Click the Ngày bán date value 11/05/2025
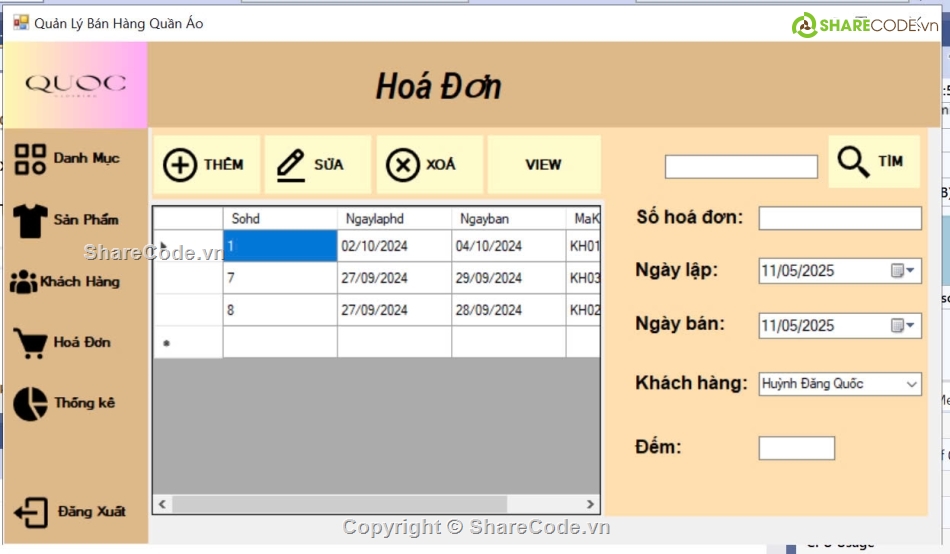This screenshot has height=554, width=950. 797,326
